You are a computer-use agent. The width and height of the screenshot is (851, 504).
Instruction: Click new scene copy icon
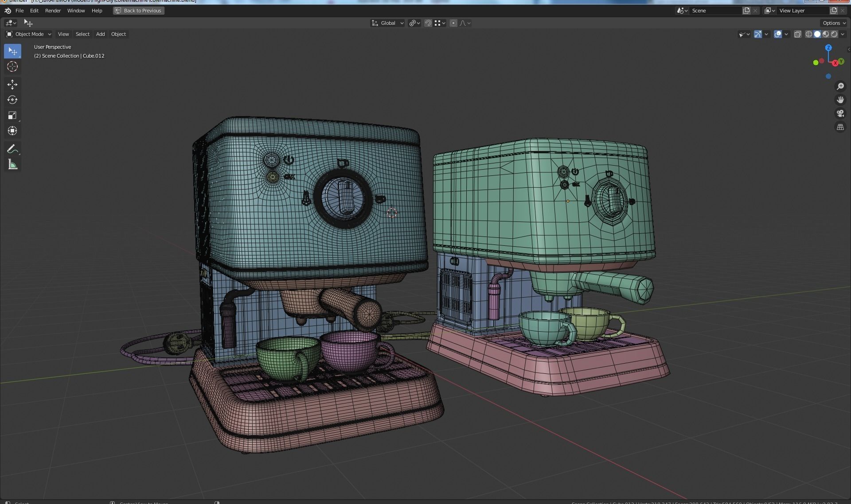click(746, 11)
